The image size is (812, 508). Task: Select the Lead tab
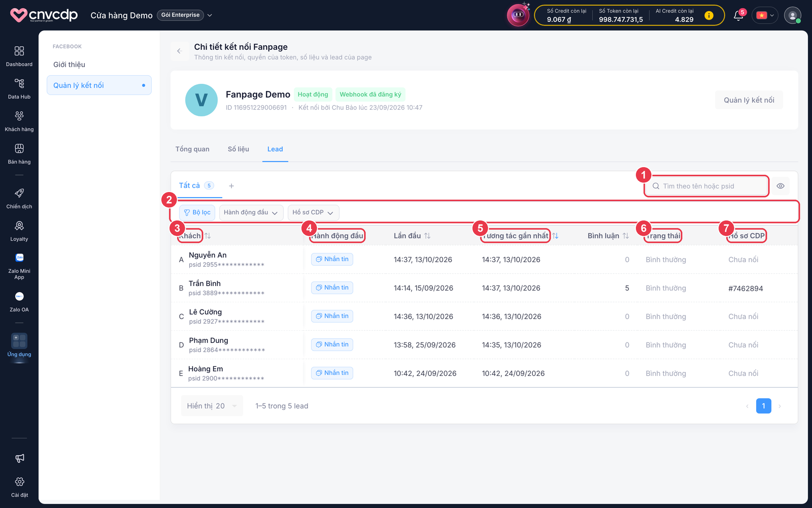275,149
